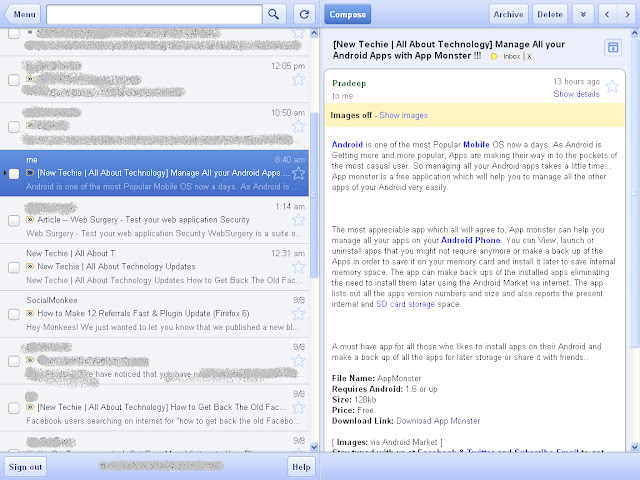Star the Old Facebook 9/8 email

298,407
